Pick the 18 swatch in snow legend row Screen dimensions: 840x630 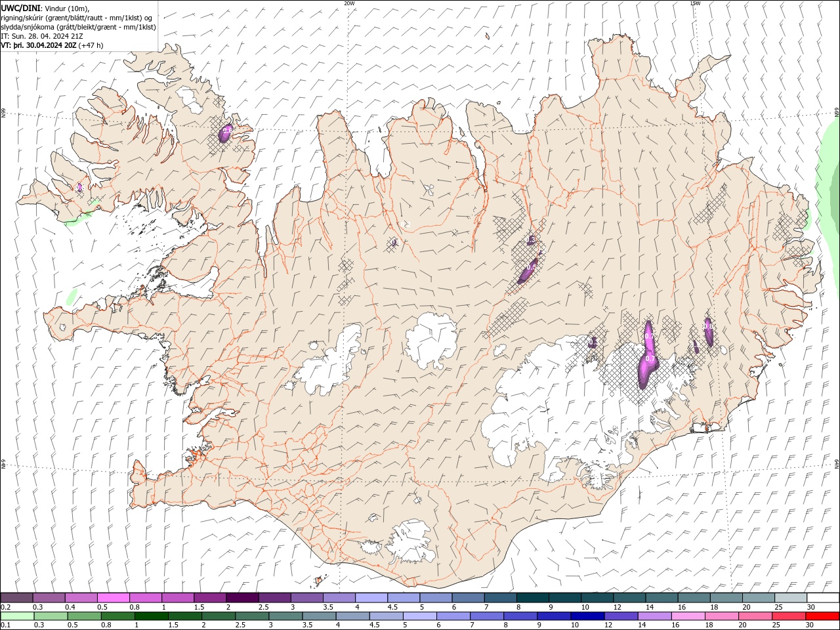(725, 597)
